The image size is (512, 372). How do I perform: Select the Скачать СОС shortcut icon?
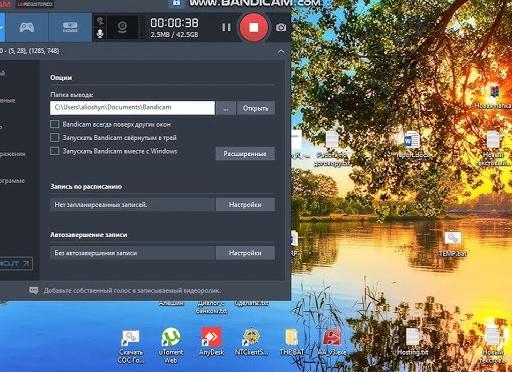[131, 346]
